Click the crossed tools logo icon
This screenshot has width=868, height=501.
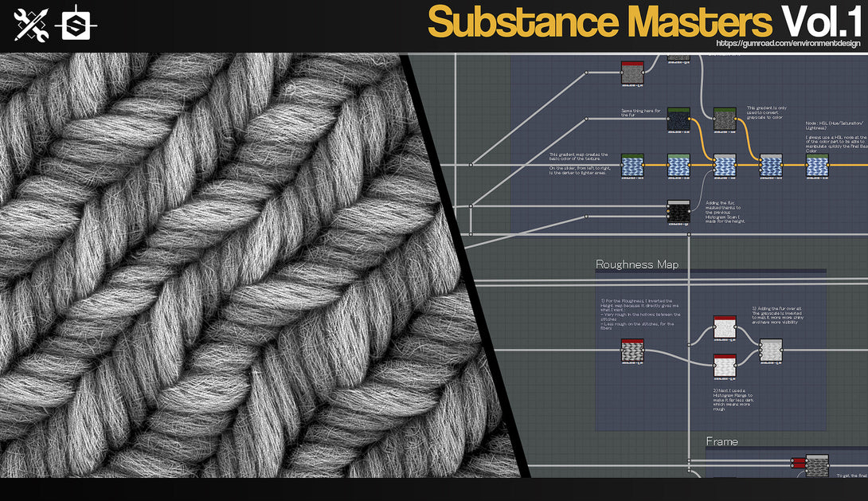(x=31, y=25)
